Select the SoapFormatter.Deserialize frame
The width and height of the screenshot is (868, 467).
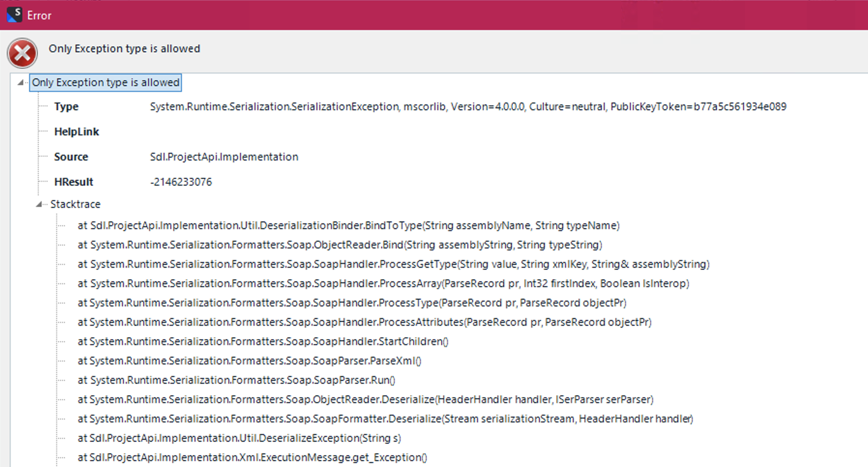pyautogui.click(x=385, y=419)
